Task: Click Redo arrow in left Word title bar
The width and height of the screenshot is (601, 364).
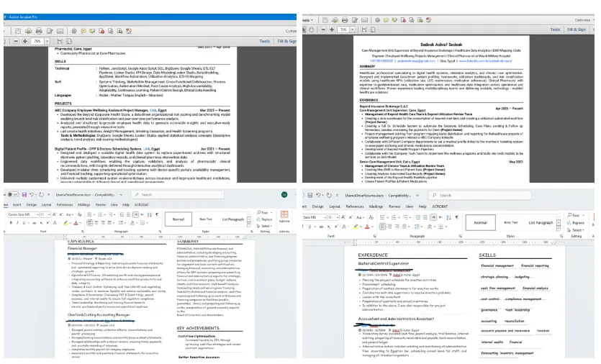Action: pyautogui.click(x=42, y=195)
